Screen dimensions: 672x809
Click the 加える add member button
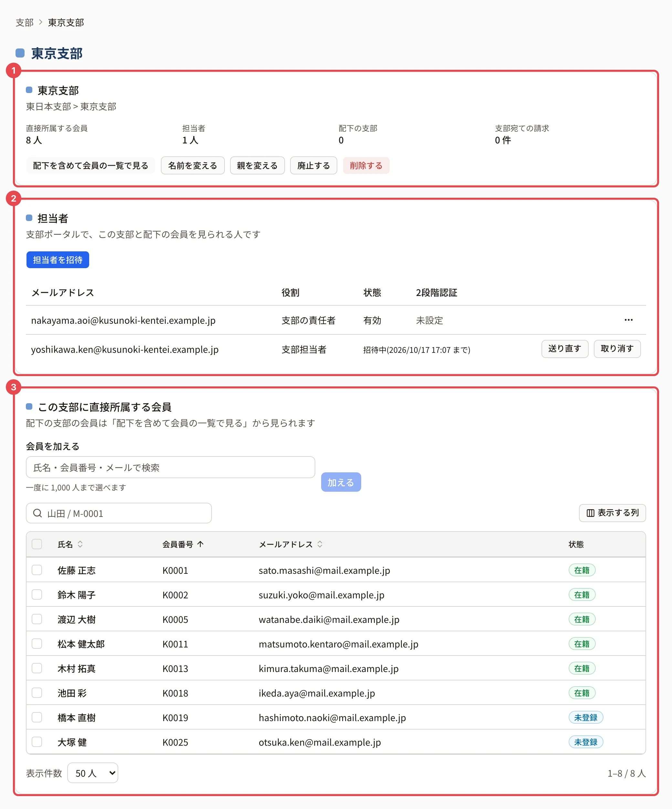pyautogui.click(x=341, y=482)
